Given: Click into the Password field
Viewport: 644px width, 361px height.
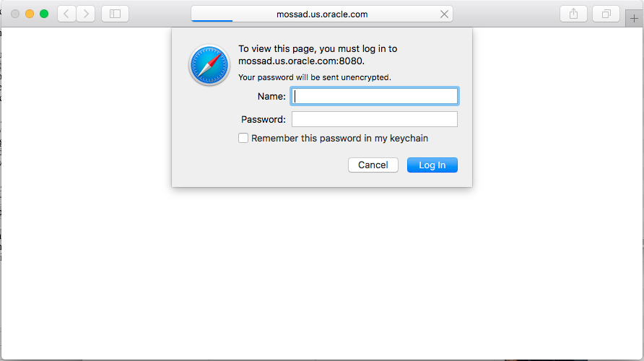Looking at the screenshot, I should point(374,119).
